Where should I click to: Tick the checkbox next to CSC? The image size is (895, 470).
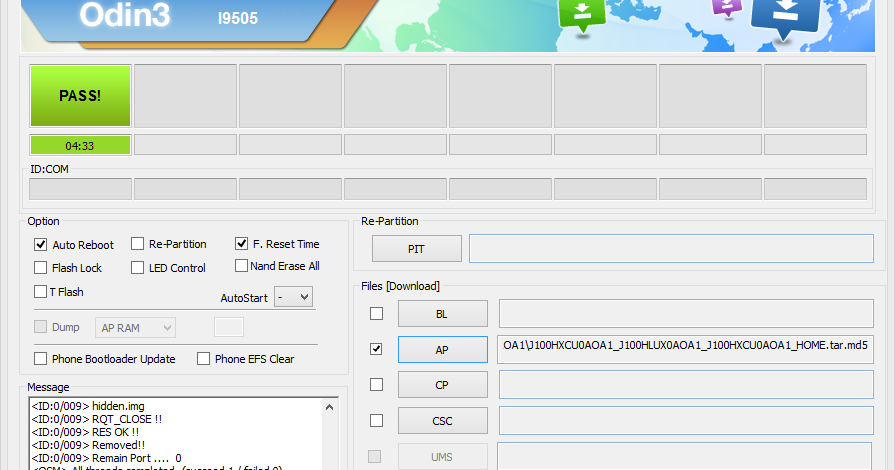[376, 421]
